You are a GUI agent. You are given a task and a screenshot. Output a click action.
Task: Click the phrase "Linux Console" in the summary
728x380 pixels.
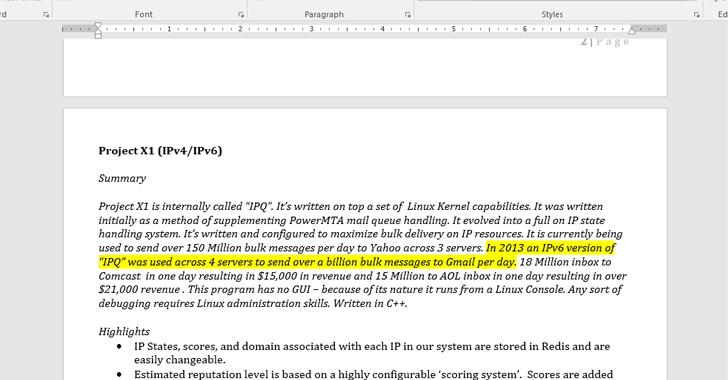point(530,289)
